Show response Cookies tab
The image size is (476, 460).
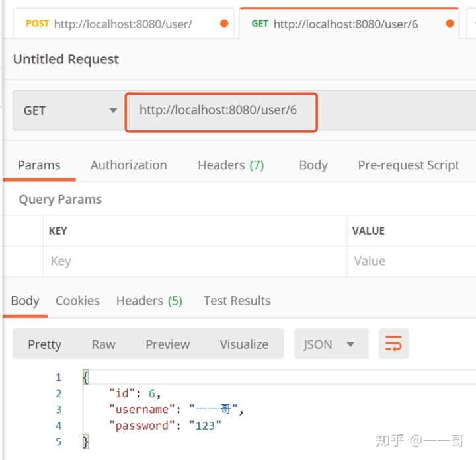[x=77, y=301]
